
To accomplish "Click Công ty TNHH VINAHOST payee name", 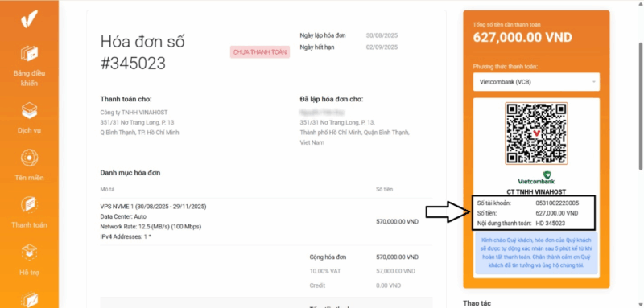I will coord(134,113).
